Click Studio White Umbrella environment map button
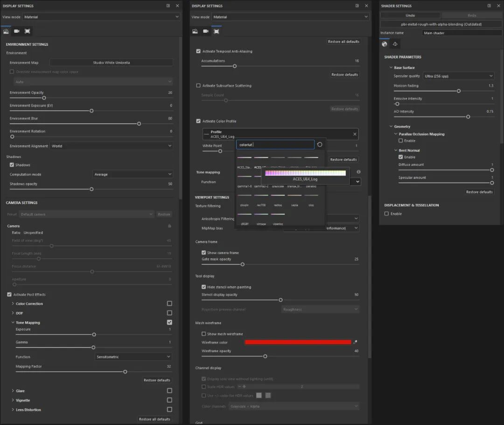Screen dimensions: 504x425 coord(111,63)
